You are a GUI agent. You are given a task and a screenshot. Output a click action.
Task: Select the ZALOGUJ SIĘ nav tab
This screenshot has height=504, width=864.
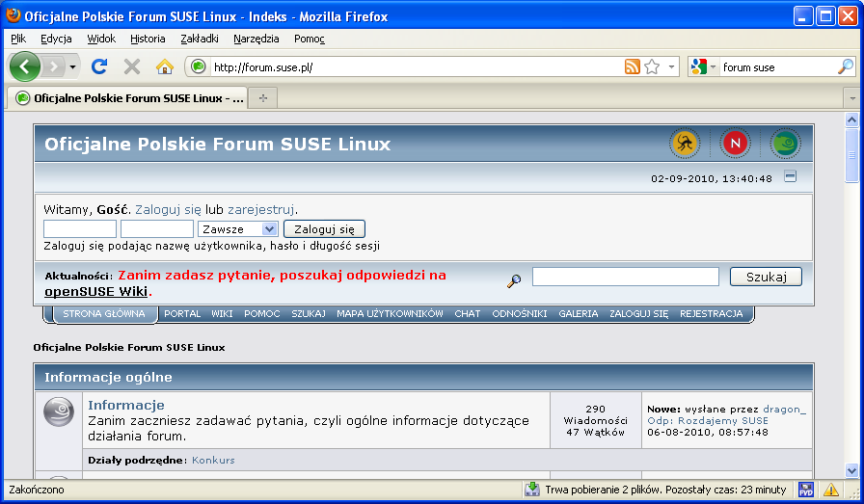coord(638,314)
